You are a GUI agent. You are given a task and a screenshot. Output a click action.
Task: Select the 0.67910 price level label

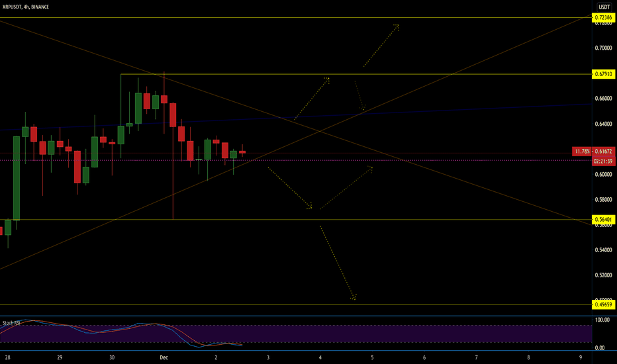(x=603, y=74)
